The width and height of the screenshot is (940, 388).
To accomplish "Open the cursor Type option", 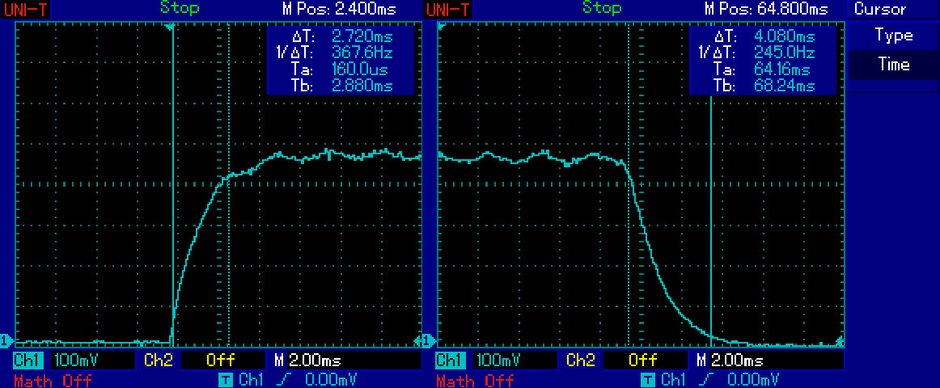I will click(x=893, y=35).
